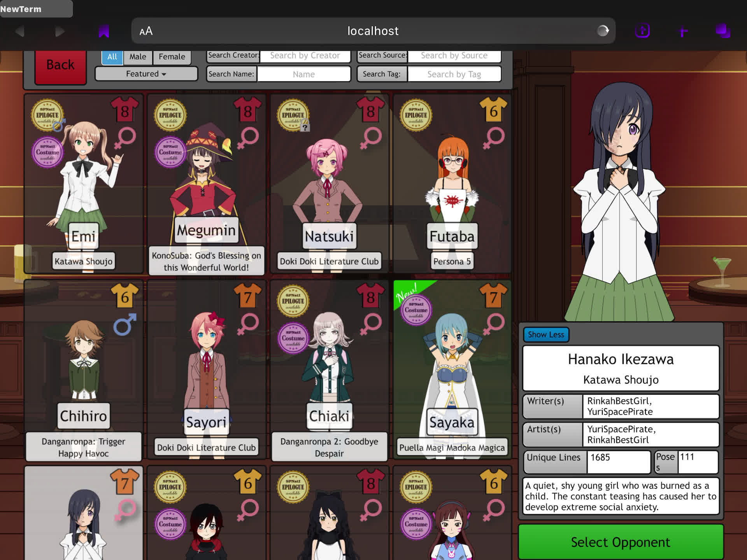Select the Female gender filter
This screenshot has height=560, width=747.
(172, 57)
